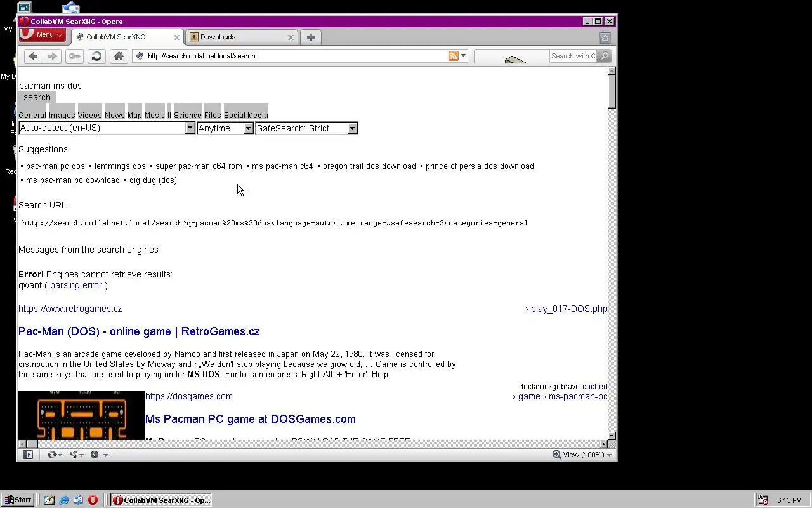Go back using the Back arrow button
This screenshot has width=812, height=508.
[33, 56]
